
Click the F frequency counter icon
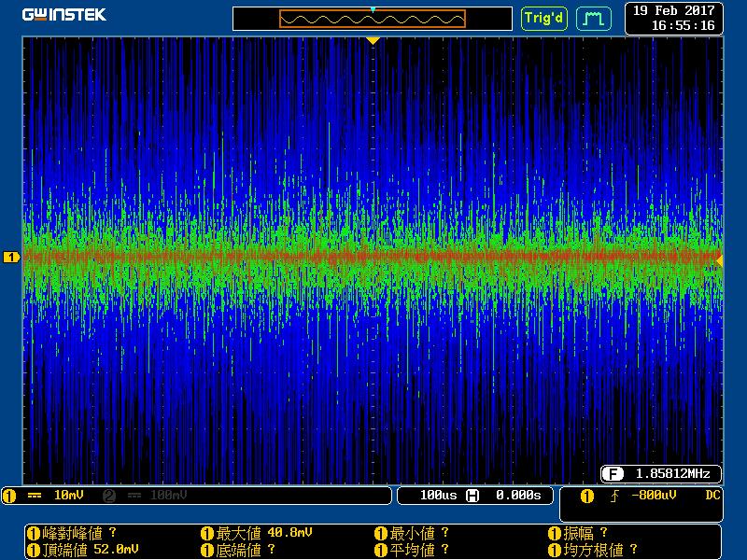point(613,474)
